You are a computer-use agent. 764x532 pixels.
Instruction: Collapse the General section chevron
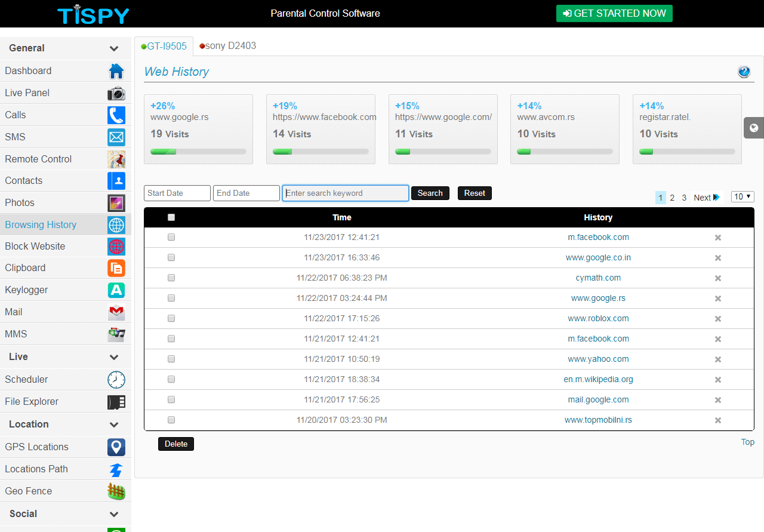114,49
